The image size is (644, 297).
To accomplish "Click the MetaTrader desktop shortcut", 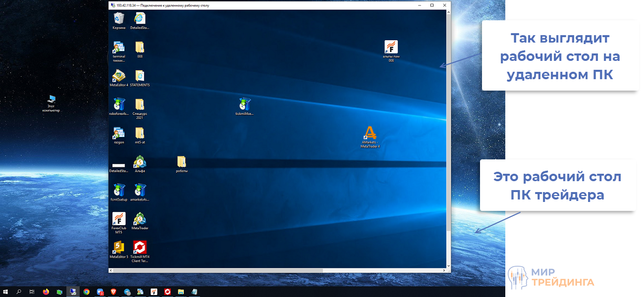I will tap(140, 218).
